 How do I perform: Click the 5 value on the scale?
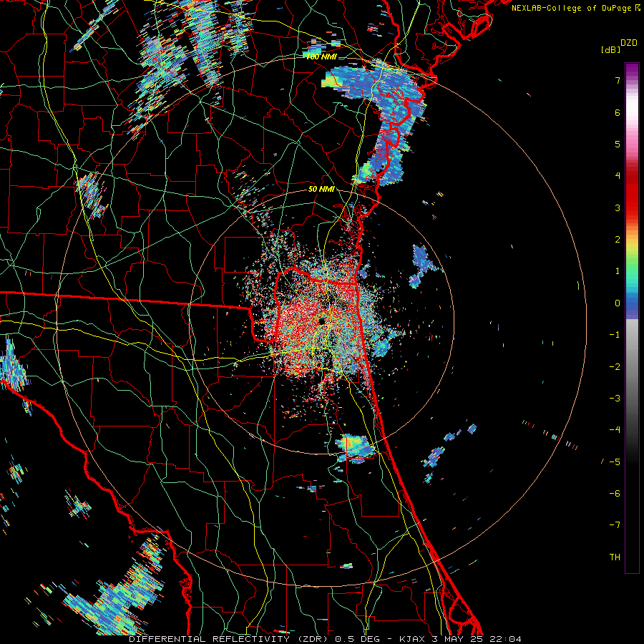[x=618, y=144]
